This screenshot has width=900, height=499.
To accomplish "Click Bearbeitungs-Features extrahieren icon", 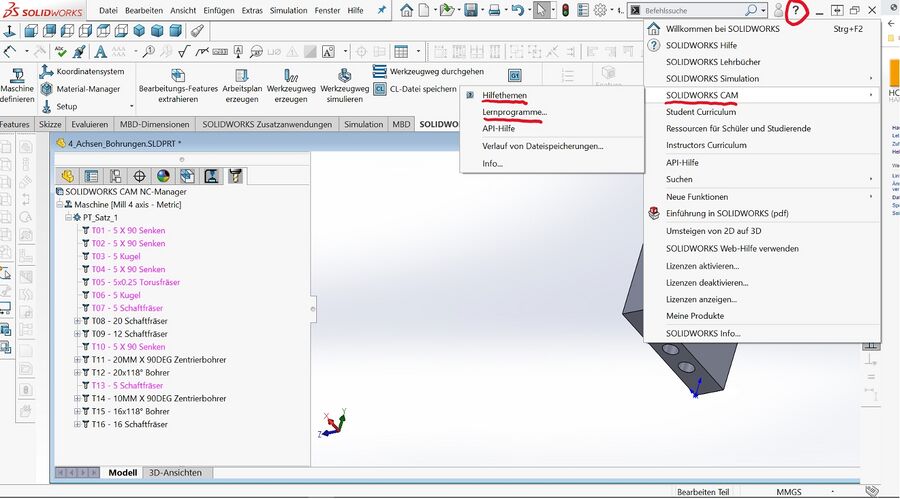I will 177,76.
